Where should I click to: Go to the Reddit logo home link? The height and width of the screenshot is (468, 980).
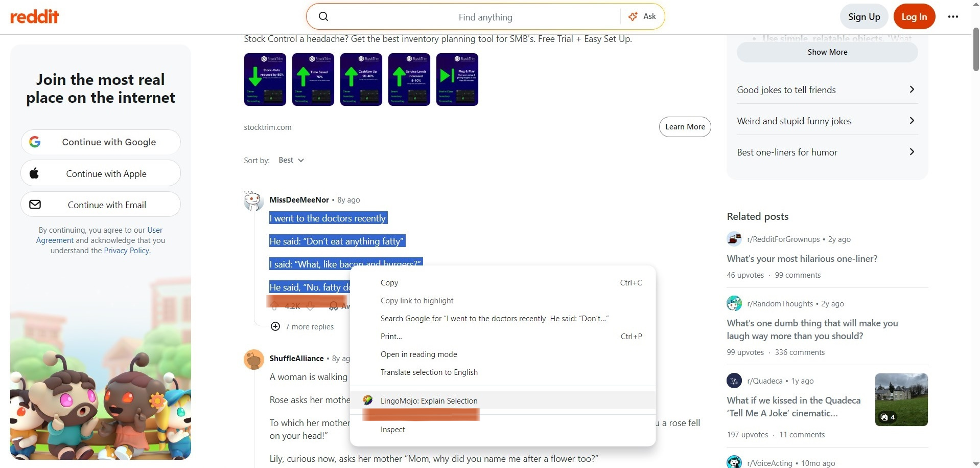[35, 16]
